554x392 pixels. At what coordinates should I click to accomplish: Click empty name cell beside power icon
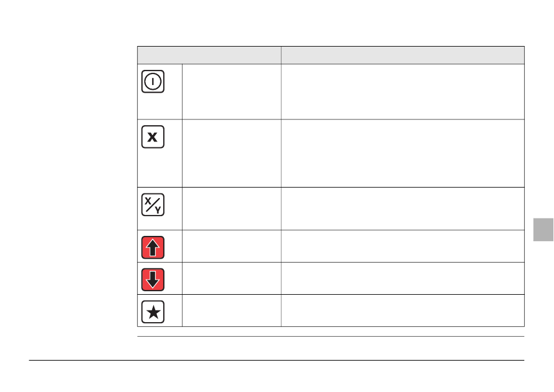pyautogui.click(x=232, y=91)
